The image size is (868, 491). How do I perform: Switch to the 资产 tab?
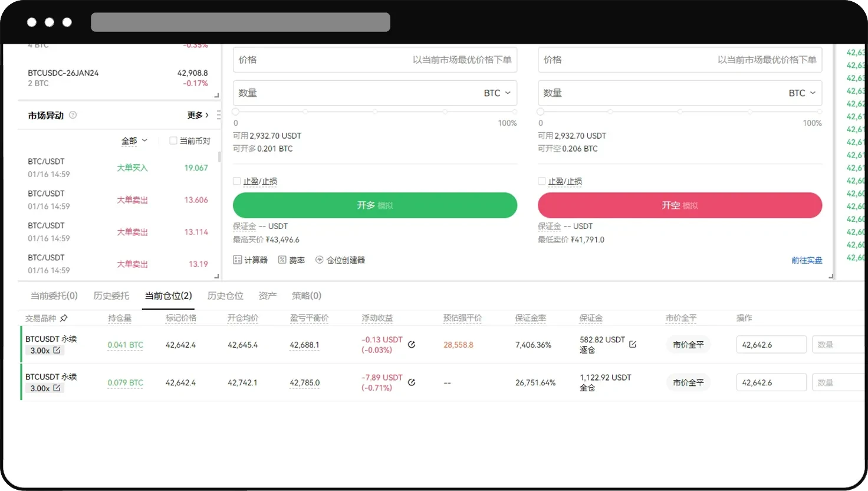coord(267,296)
